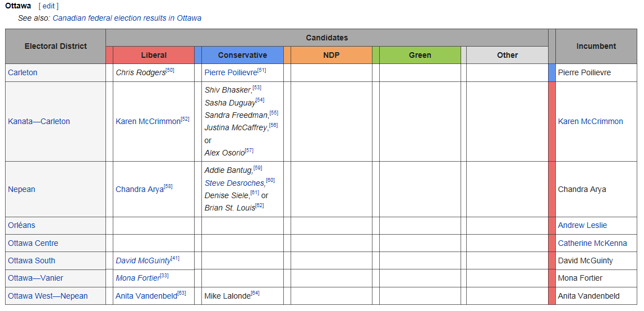This screenshot has height=311, width=644.
Task: Open Karen McCrimmon in the Liberal column
Action: click(148, 121)
